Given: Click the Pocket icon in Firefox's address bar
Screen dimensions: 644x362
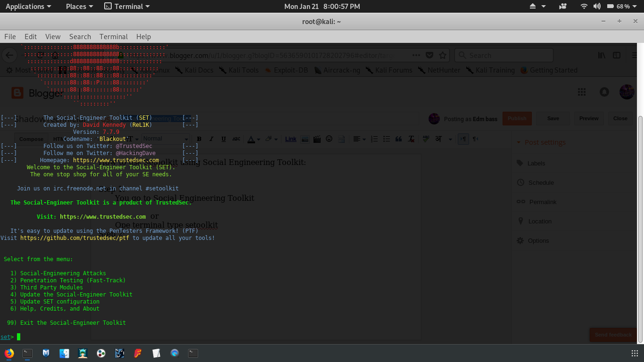Looking at the screenshot, I should click(x=429, y=55).
